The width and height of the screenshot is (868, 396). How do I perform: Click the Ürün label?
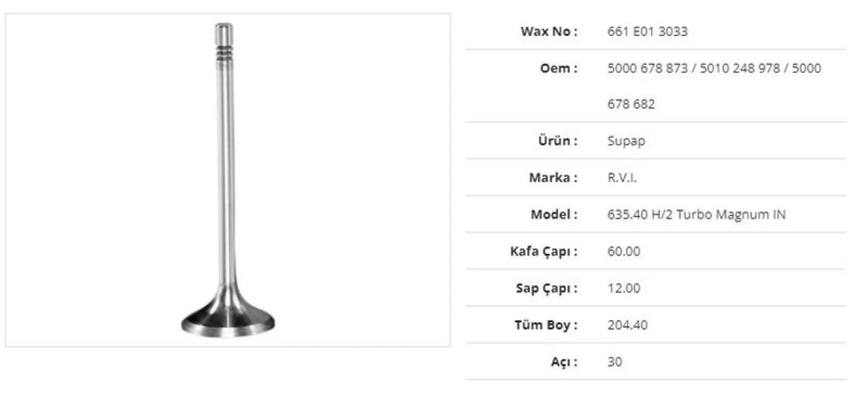coord(557,141)
